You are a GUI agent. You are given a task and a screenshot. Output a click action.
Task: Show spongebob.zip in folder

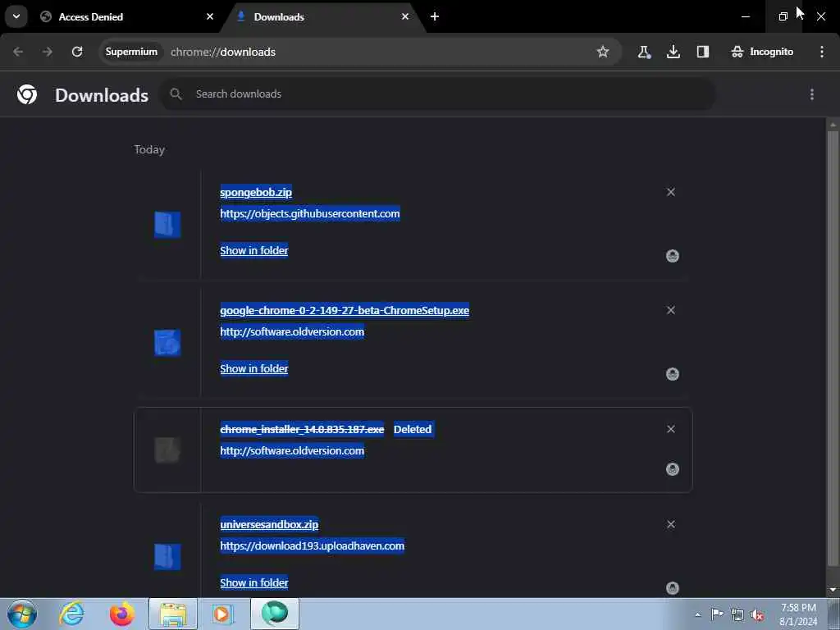point(254,250)
